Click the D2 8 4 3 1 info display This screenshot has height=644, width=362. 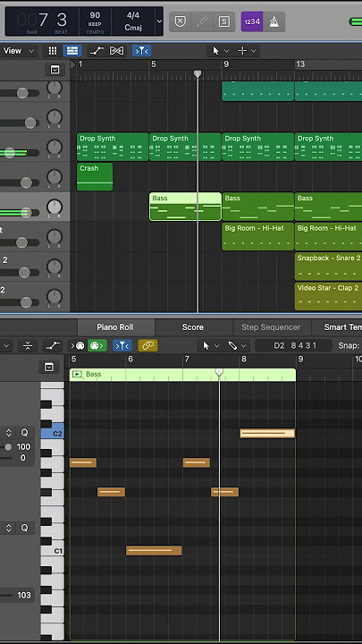293,346
